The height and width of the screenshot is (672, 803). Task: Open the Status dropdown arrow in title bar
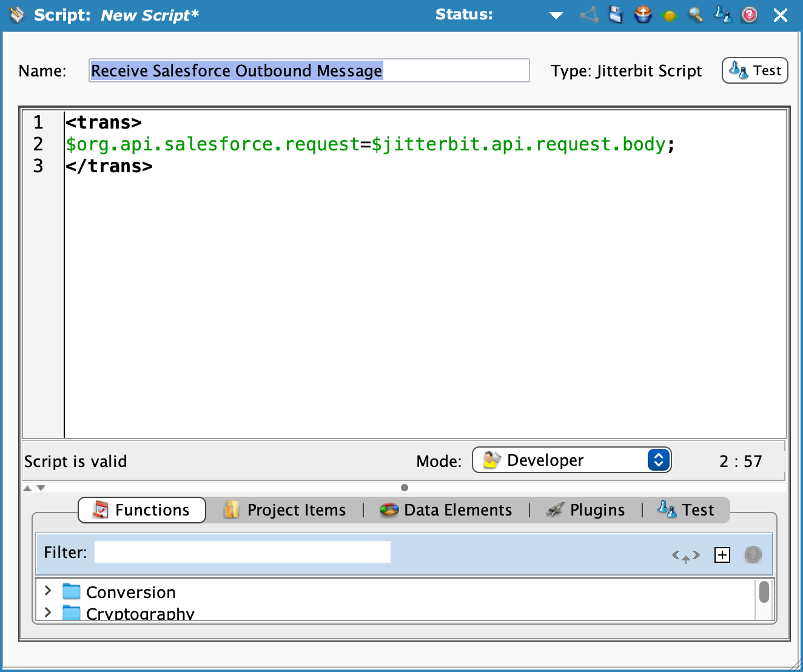coord(556,16)
